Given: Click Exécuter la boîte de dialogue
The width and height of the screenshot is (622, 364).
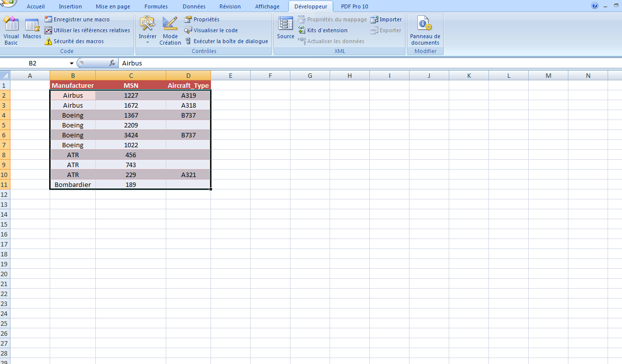Looking at the screenshot, I should (x=227, y=41).
